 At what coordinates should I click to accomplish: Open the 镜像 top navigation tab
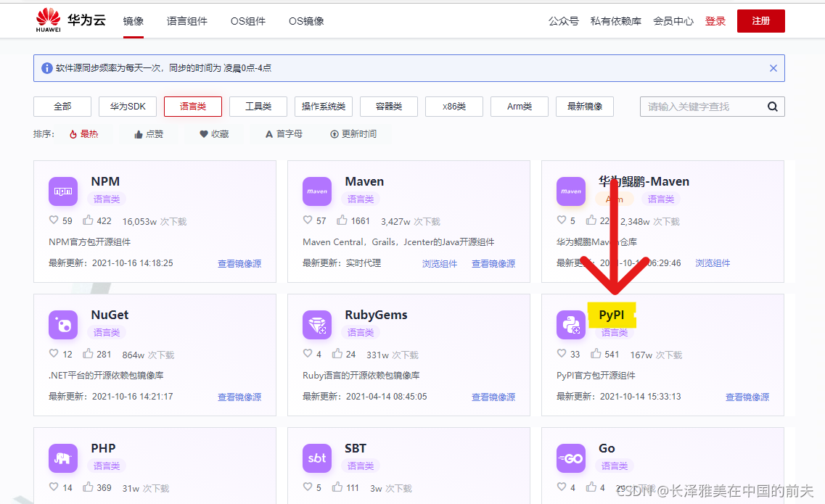pyautogui.click(x=133, y=21)
